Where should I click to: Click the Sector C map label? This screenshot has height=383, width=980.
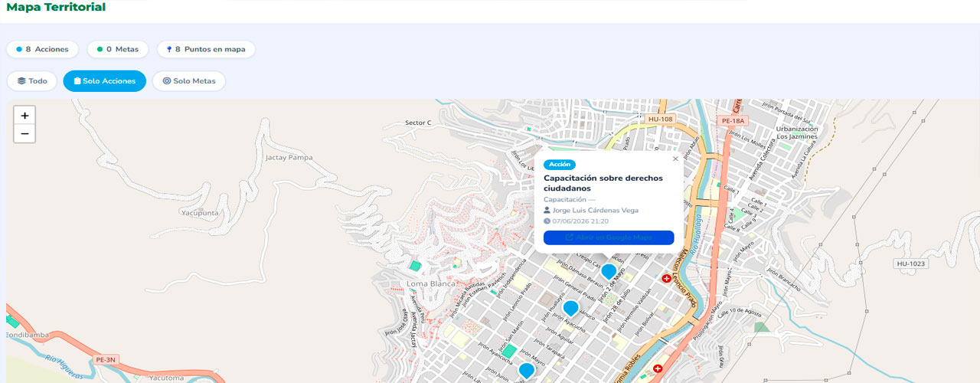coord(419,123)
